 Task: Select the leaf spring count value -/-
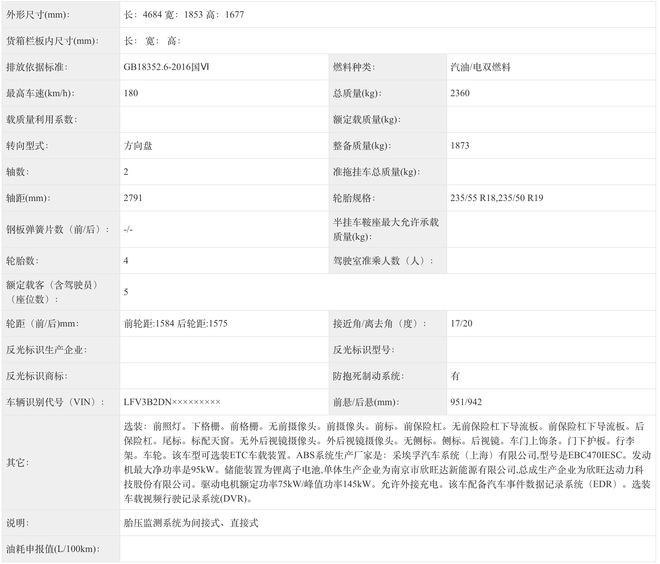point(128,229)
